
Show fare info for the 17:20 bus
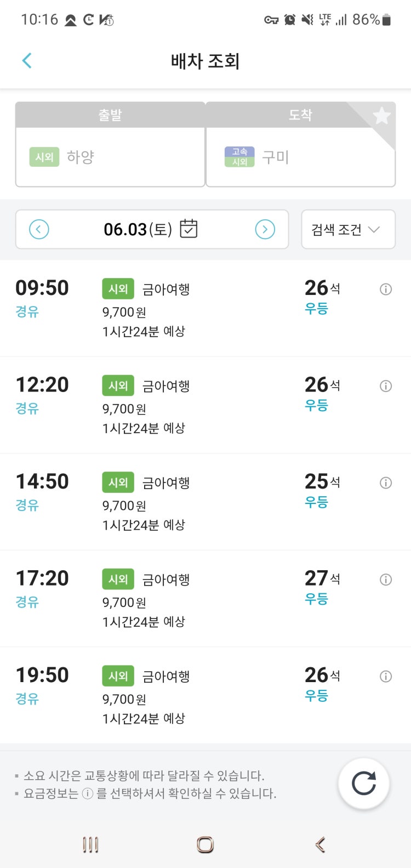(x=386, y=580)
